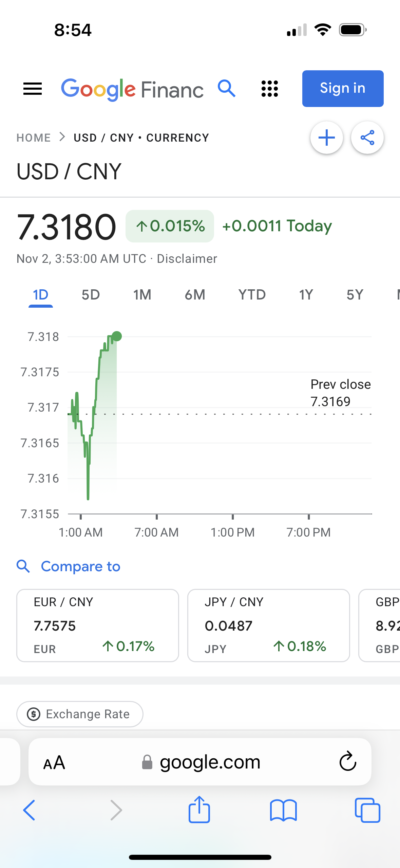This screenshot has width=400, height=868.
Task: Reload the page in Safari
Action: pyautogui.click(x=348, y=761)
